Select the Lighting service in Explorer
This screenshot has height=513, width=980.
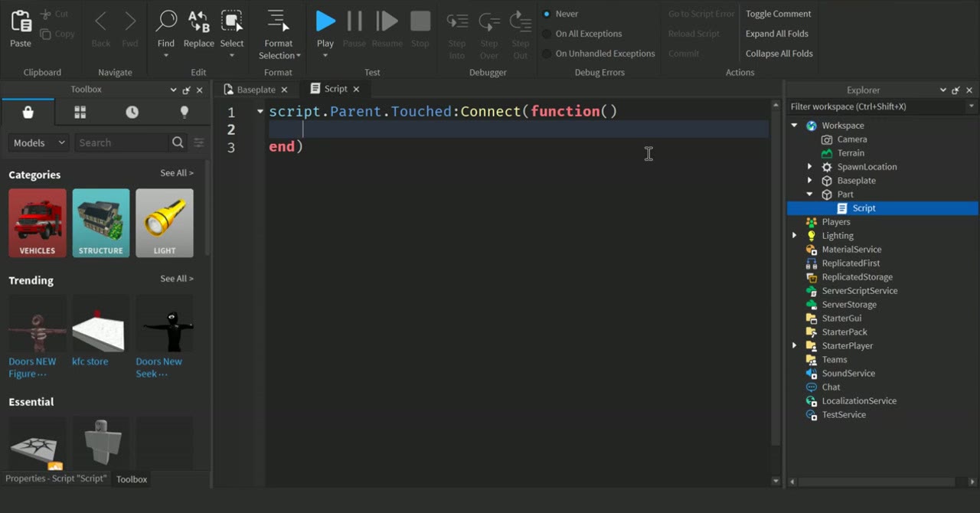838,236
